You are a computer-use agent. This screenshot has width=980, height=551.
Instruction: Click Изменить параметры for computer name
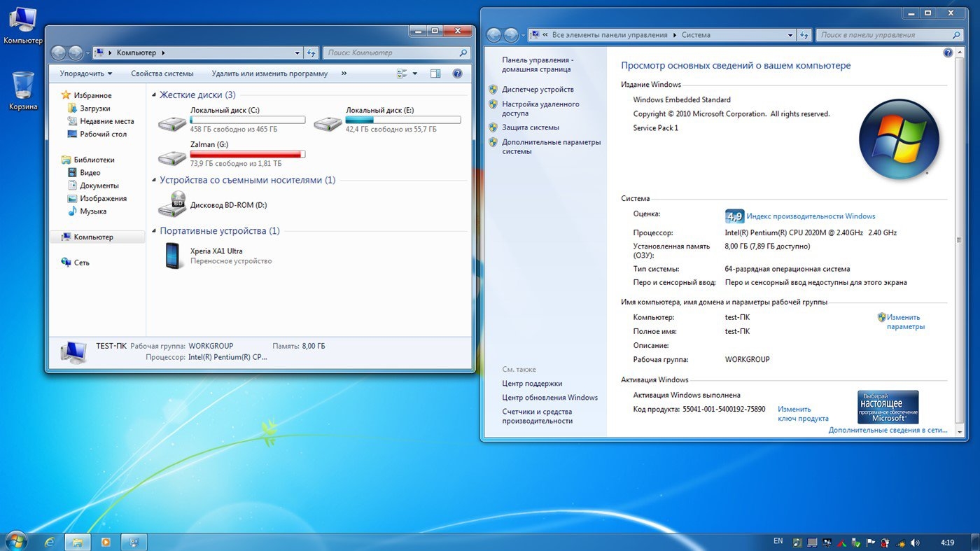click(905, 322)
